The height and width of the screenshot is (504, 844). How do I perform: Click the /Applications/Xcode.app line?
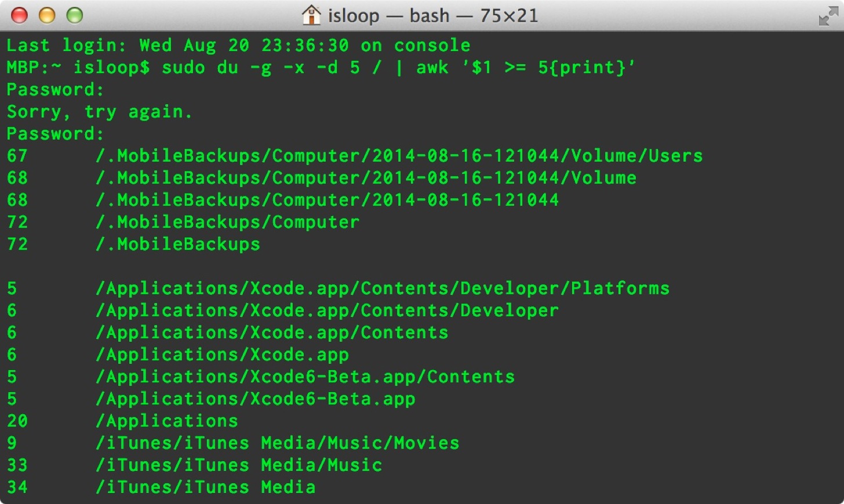(178, 355)
